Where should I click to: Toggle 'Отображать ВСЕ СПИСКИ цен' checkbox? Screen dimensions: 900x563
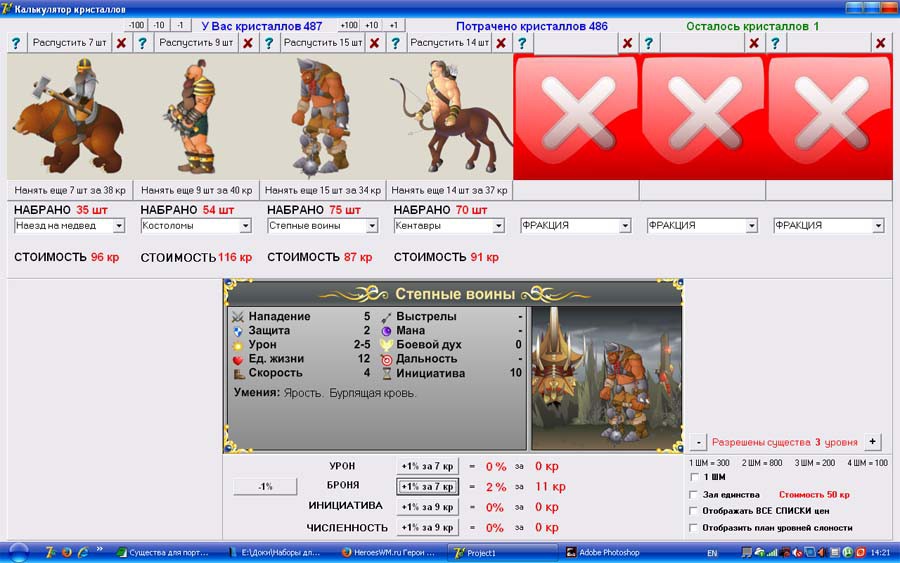[694, 511]
